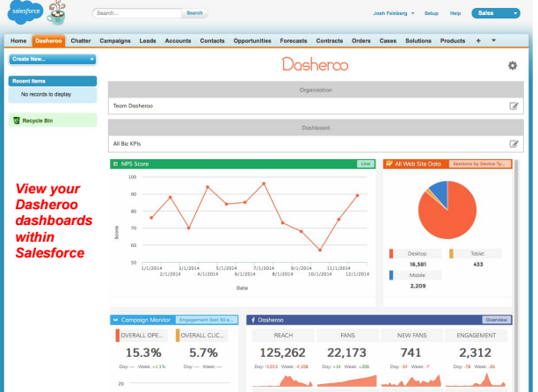Click the Tablet sessions count 433
538x392 pixels.
[x=478, y=265]
